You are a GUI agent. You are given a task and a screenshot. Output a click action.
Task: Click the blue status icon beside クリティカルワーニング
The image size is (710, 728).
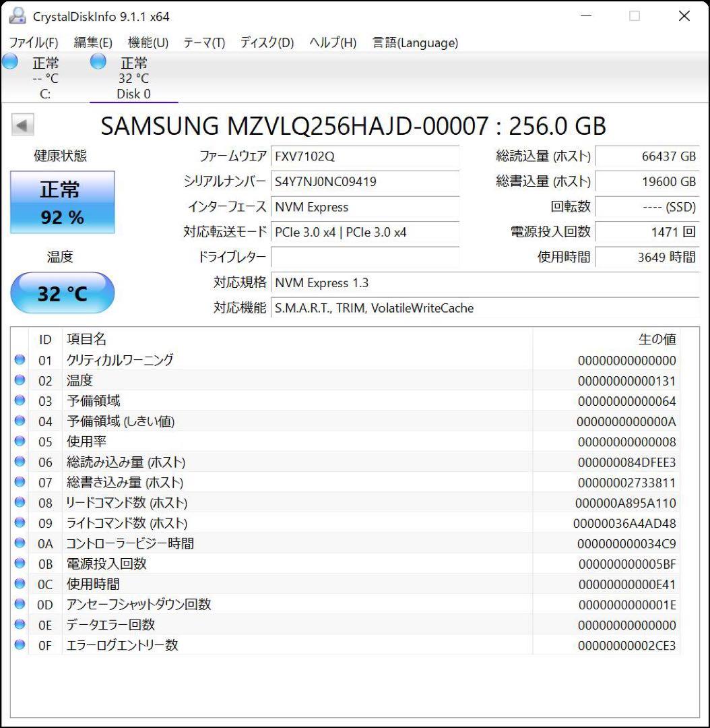[x=19, y=360]
